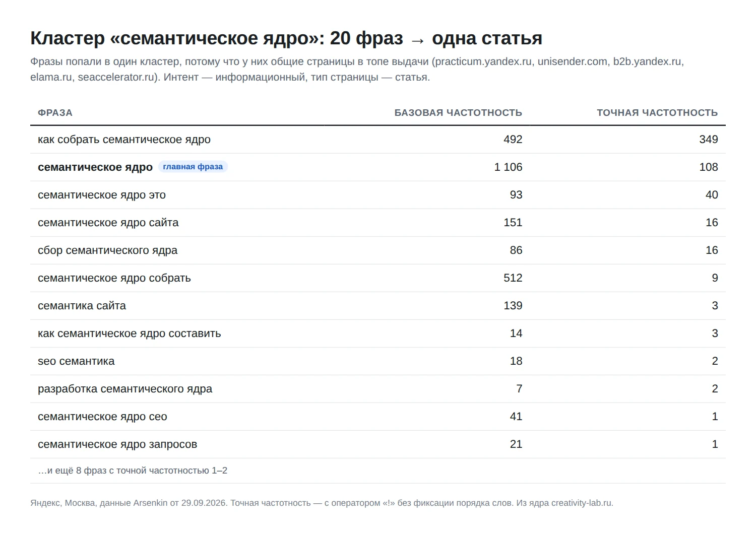Select the phrase 'семантическое ядро сайта'
The width and height of the screenshot is (756, 533).
pyautogui.click(x=108, y=223)
